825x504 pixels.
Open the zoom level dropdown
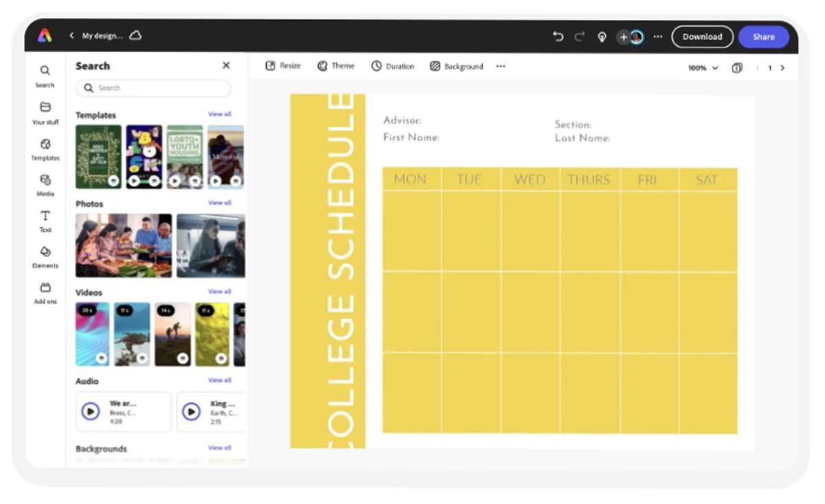point(701,68)
